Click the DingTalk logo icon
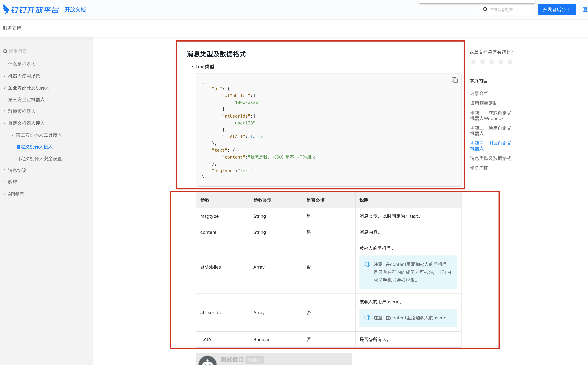Screen dimensions: 588x365 click(6, 10)
